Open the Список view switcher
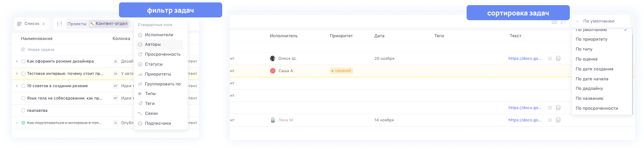This screenshot has width=644, height=161. coord(31,24)
